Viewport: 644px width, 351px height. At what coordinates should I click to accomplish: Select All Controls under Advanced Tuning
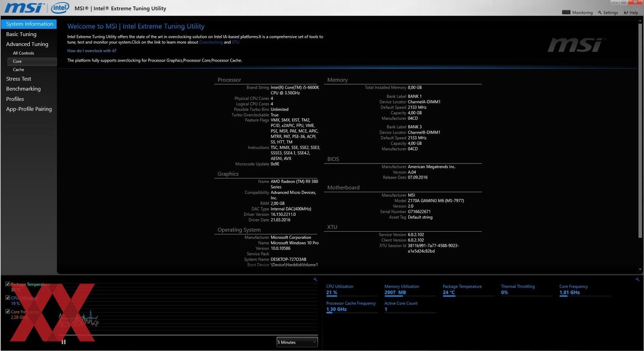pyautogui.click(x=23, y=53)
